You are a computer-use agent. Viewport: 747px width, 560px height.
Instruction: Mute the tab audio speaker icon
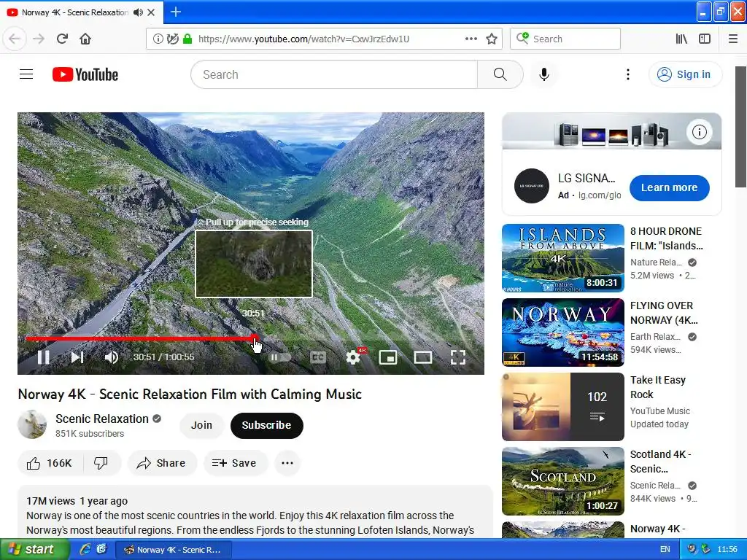pos(138,12)
